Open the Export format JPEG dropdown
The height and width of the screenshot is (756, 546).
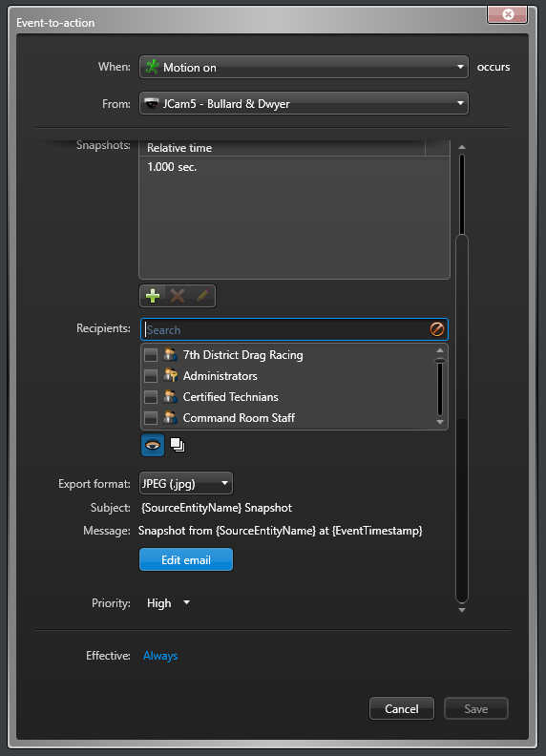pyautogui.click(x=186, y=483)
